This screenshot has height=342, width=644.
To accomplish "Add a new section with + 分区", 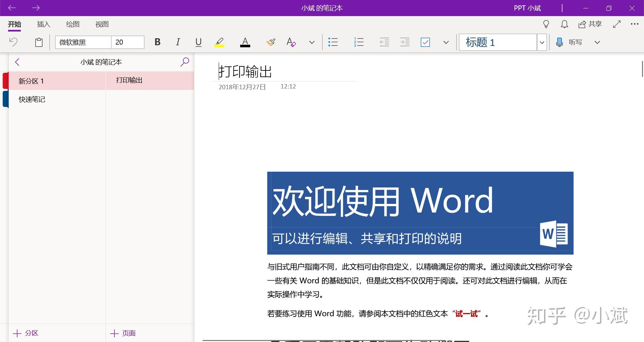I will pos(25,333).
